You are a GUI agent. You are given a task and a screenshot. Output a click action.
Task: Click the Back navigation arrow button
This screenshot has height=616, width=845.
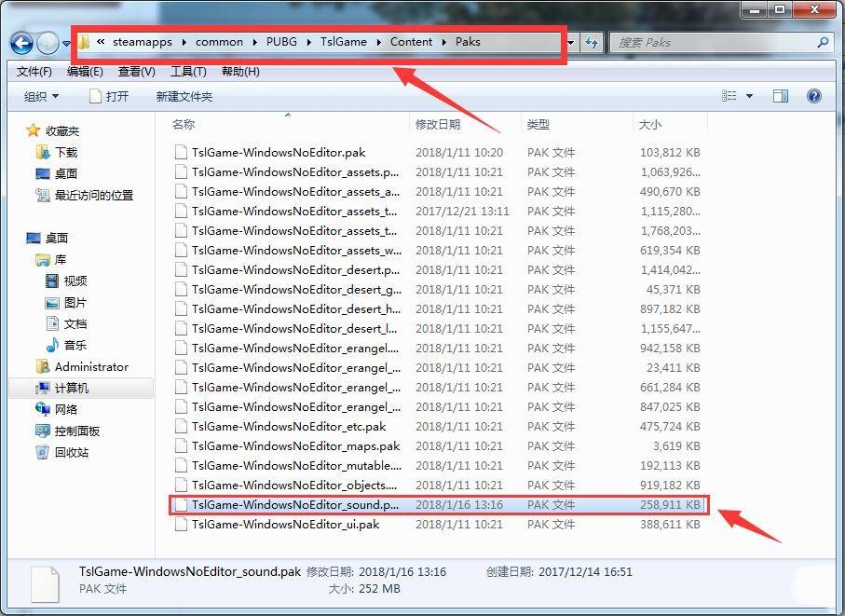coord(21,43)
